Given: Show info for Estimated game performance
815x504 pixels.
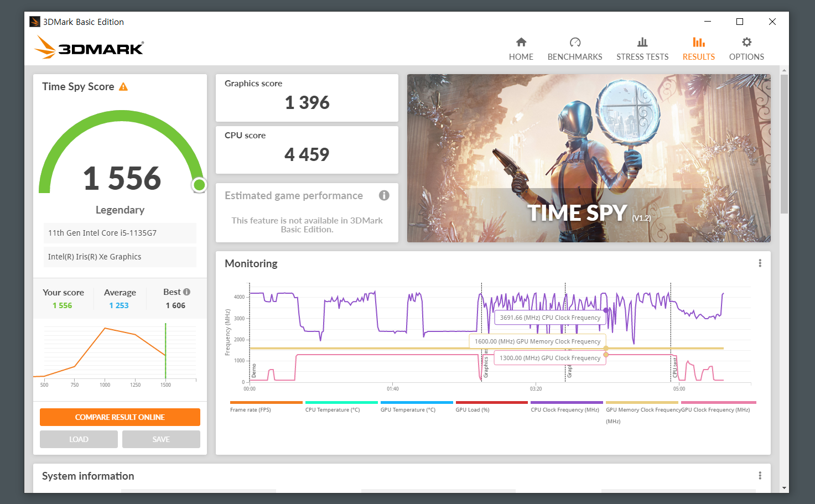Looking at the screenshot, I should pyautogui.click(x=384, y=195).
